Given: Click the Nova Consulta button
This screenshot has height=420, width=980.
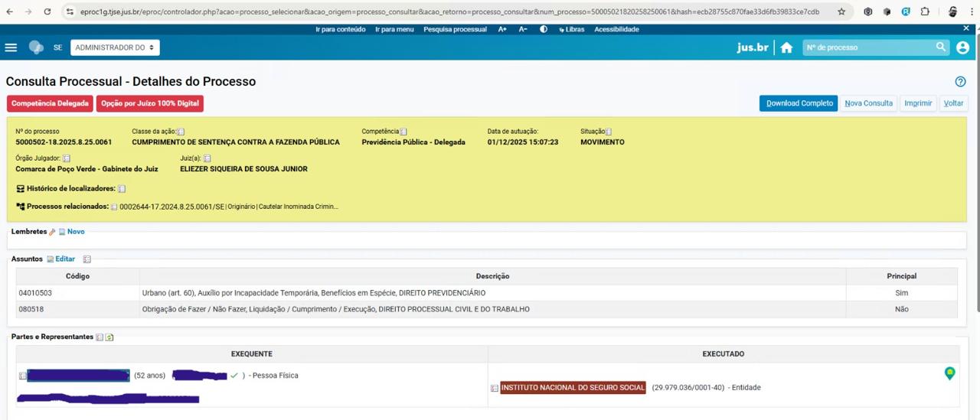Looking at the screenshot, I should click(x=868, y=103).
